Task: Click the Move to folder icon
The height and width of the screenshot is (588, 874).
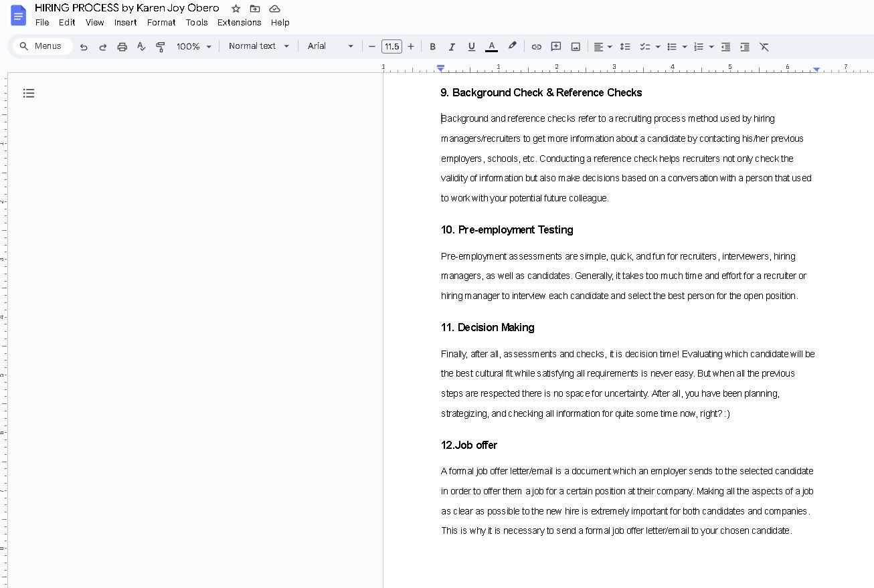Action: (x=255, y=9)
